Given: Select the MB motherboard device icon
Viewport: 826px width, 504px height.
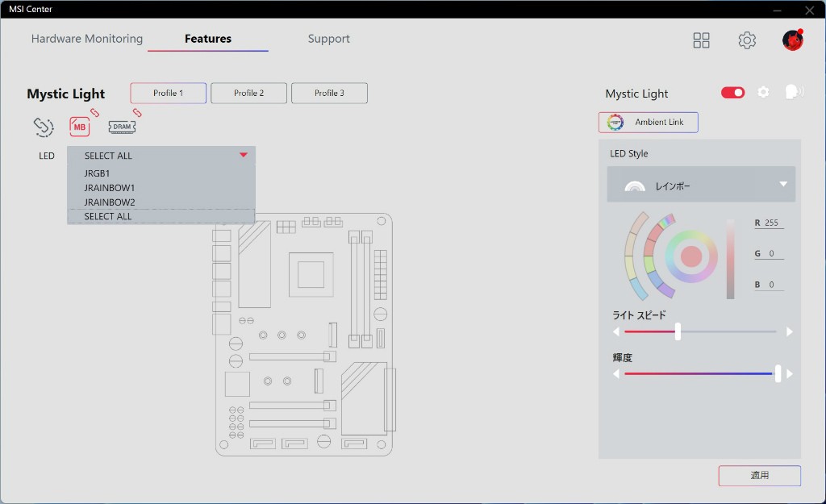Looking at the screenshot, I should (80, 127).
